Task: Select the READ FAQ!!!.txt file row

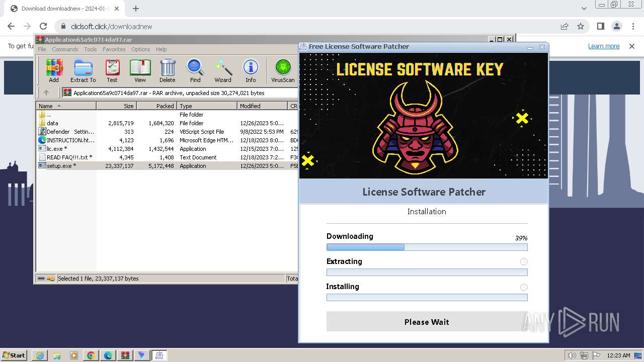Action: pos(167,157)
